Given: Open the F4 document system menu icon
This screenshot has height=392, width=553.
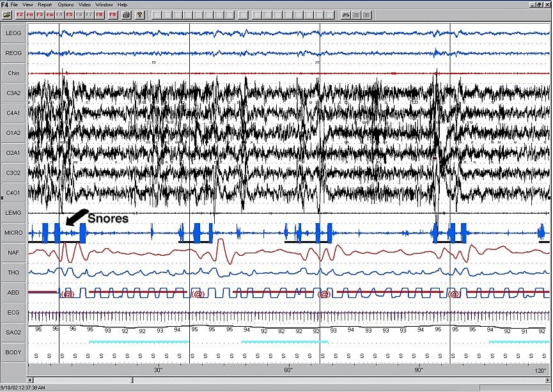Looking at the screenshot, I should [x=4, y=4].
